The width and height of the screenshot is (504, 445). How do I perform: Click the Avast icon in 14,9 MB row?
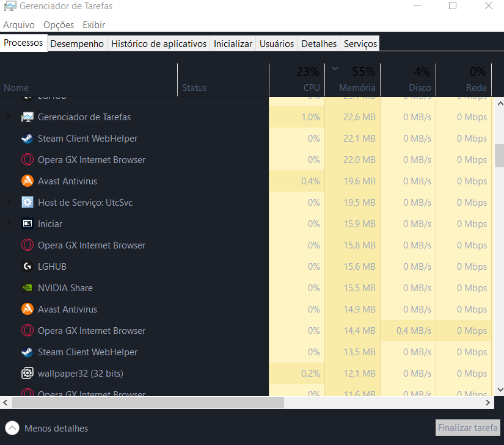(x=27, y=309)
